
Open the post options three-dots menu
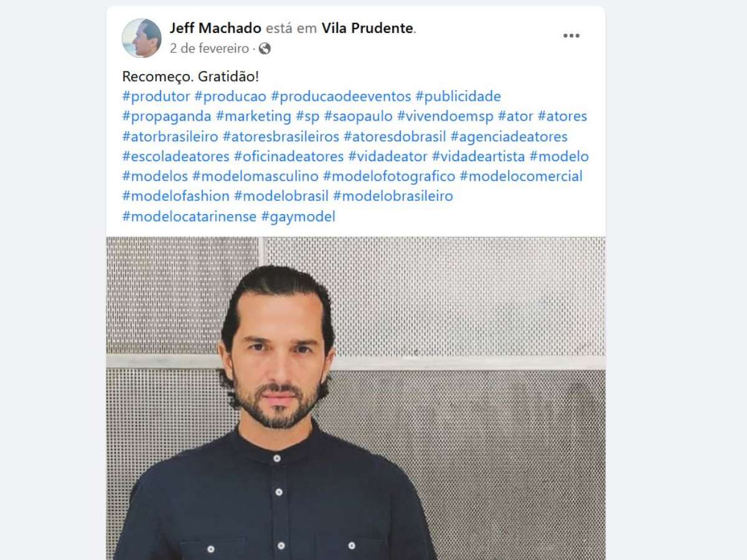(571, 36)
